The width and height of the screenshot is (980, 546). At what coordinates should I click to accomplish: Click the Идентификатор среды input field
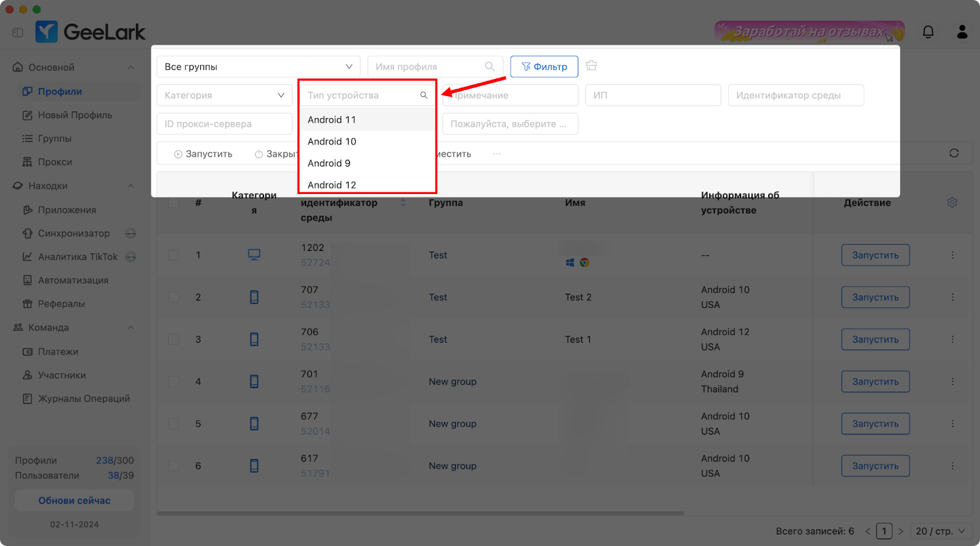tap(796, 95)
